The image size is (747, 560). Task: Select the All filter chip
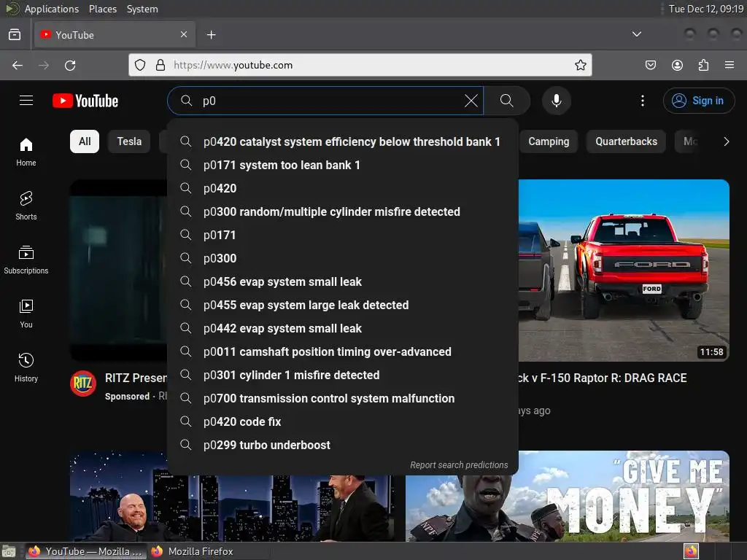coord(85,141)
